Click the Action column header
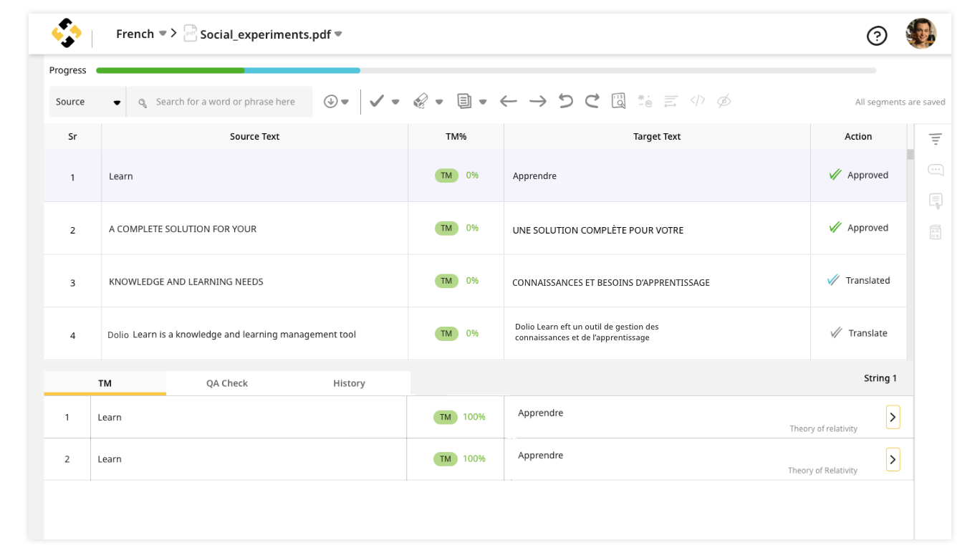The image size is (980, 553). 858,136
